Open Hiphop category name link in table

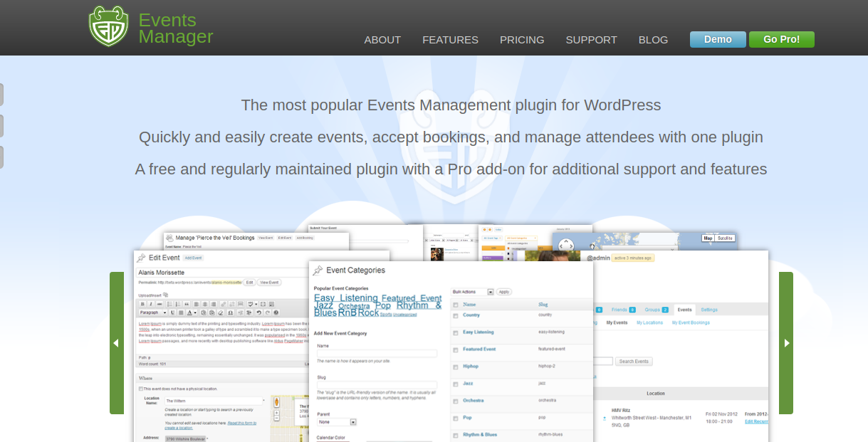point(471,367)
